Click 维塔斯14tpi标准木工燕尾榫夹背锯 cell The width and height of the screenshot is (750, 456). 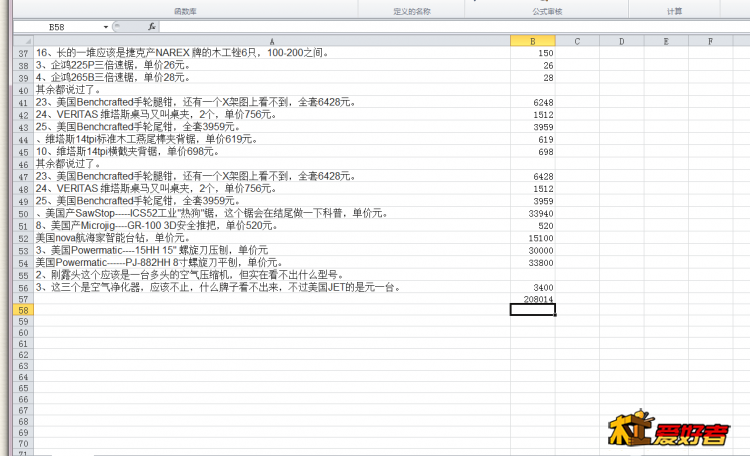pyautogui.click(x=272, y=139)
